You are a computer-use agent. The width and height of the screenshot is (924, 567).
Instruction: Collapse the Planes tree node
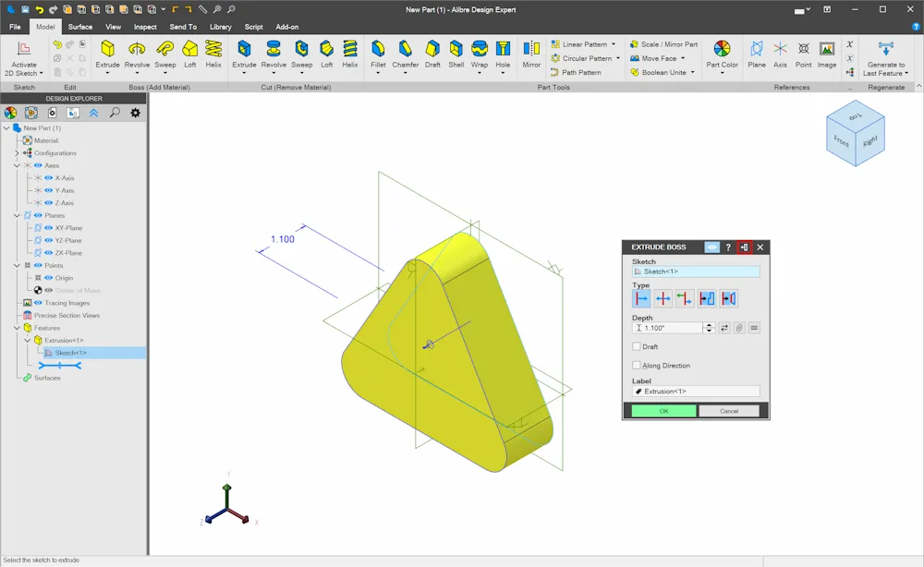[x=17, y=215]
